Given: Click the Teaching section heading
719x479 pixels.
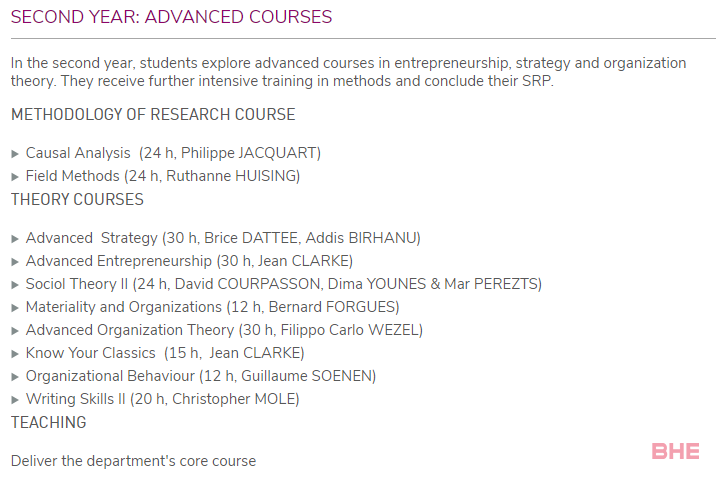Looking at the screenshot, I should [49, 422].
